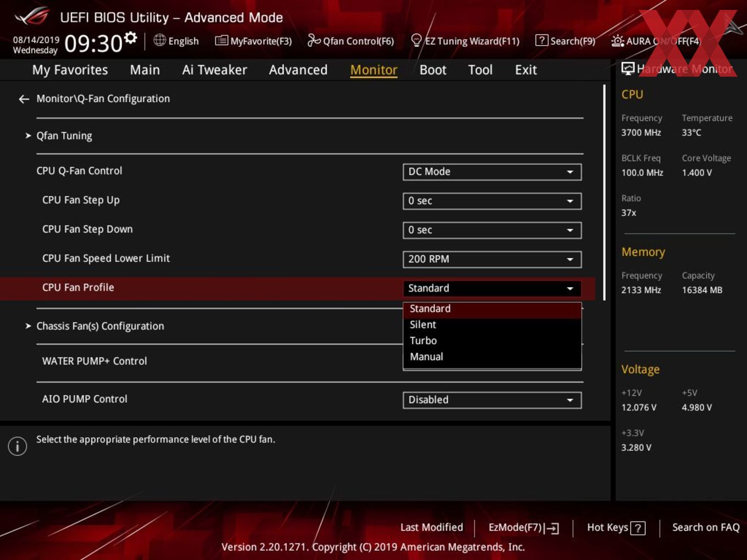Image resolution: width=747 pixels, height=560 pixels.
Task: Launch EZ Tuning Wizard(F11)
Action: (x=465, y=41)
